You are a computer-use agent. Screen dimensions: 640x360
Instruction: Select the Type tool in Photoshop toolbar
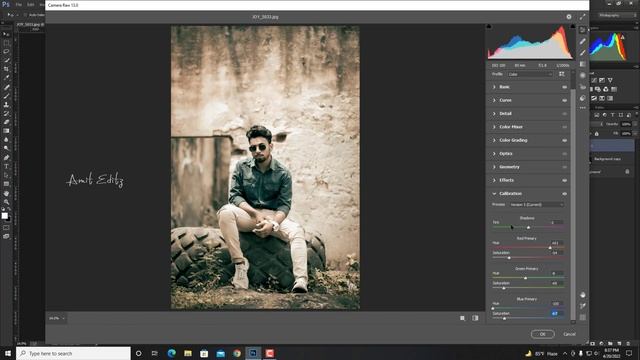pos(6,167)
